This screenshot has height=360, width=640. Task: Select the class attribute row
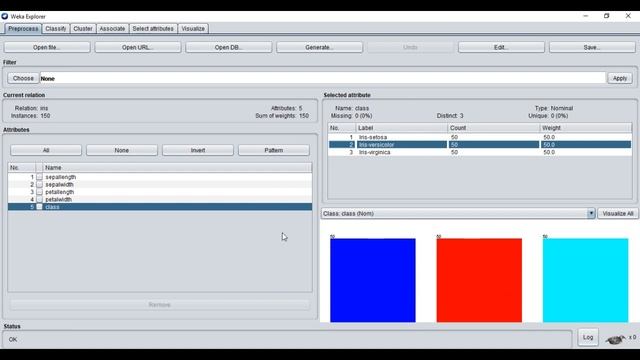click(160, 207)
